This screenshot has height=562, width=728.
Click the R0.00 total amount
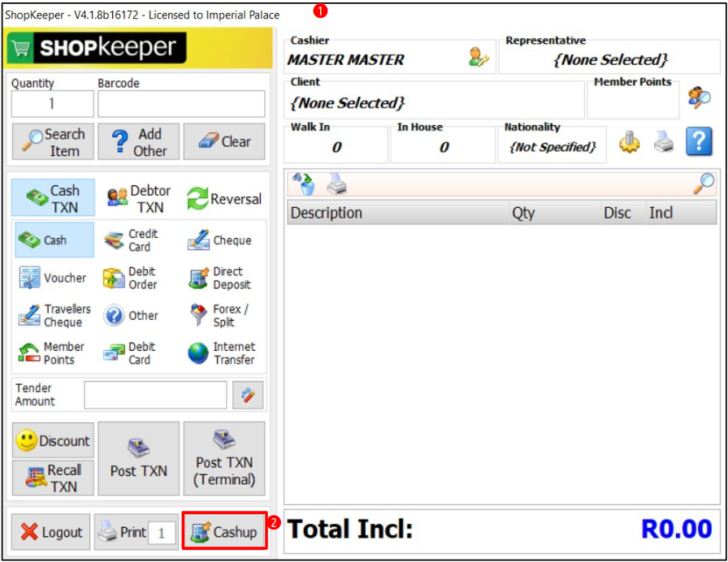tap(676, 529)
